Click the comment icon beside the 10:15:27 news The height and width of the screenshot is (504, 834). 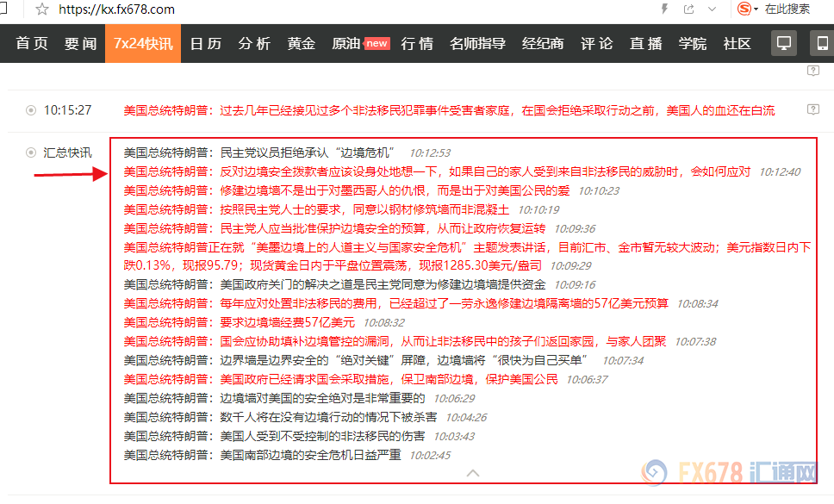pyautogui.click(x=813, y=109)
